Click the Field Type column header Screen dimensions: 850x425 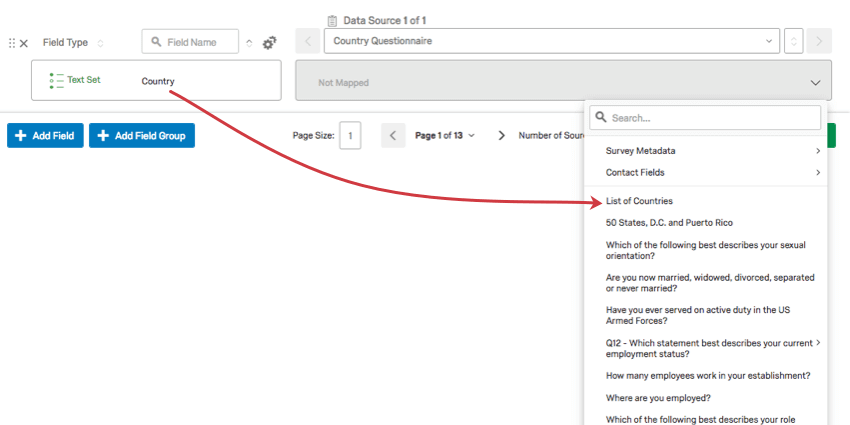65,43
